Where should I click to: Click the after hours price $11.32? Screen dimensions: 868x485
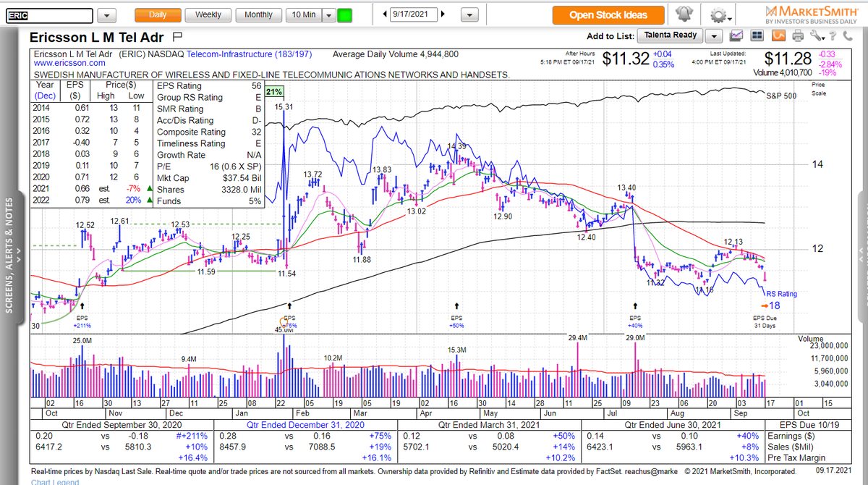[x=626, y=59]
